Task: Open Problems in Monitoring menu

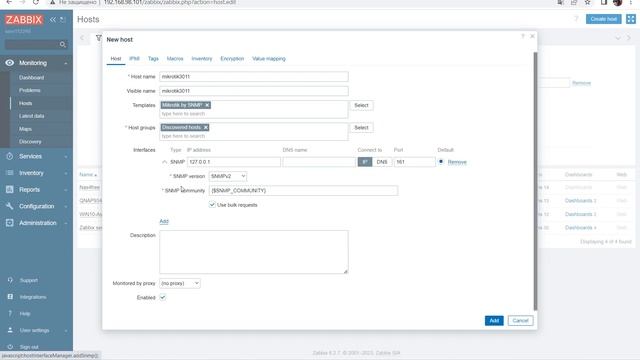Action: (29, 90)
